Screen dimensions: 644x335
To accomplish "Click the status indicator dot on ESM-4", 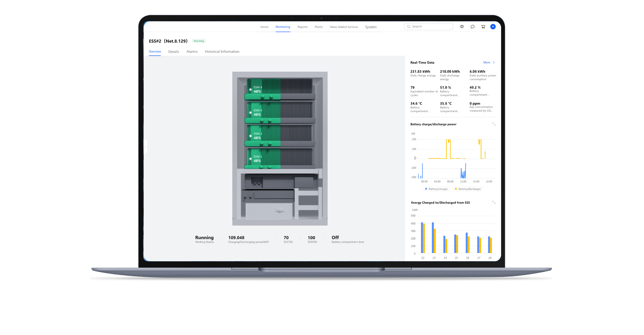I will 250,89.
